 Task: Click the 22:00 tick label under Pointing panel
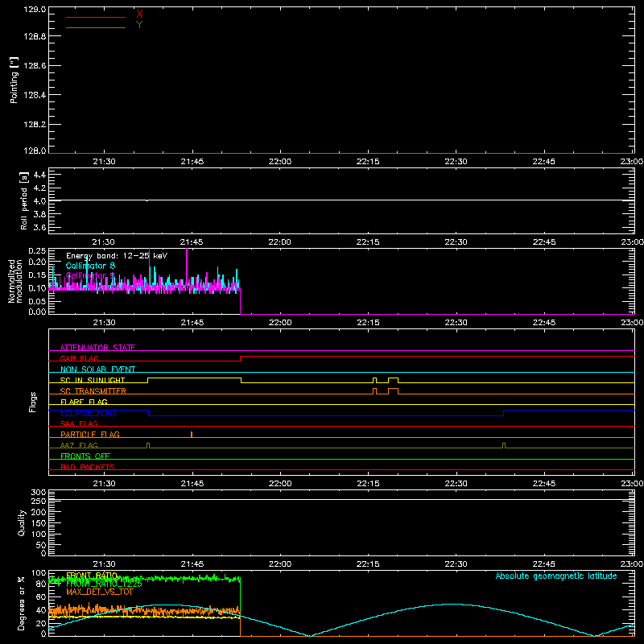click(280, 162)
